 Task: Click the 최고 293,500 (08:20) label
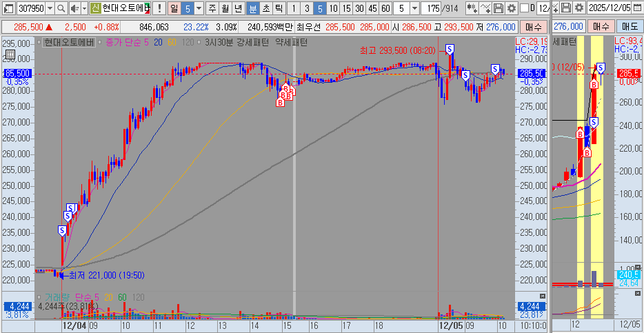[x=398, y=50]
